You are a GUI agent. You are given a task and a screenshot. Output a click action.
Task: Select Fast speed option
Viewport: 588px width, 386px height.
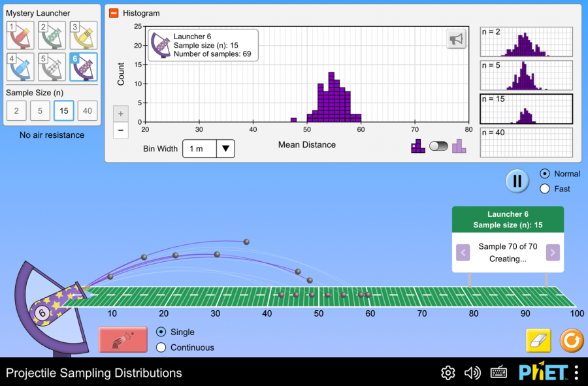(545, 189)
